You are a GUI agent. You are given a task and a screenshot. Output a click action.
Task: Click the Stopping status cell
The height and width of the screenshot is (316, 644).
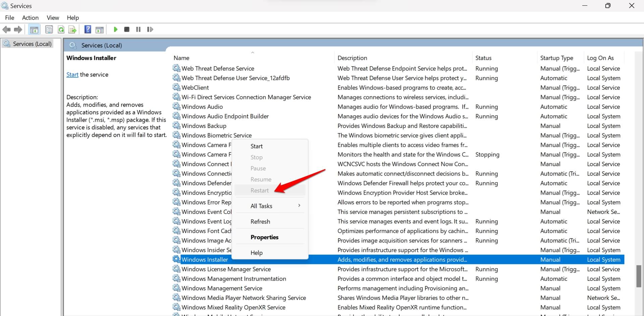coord(487,154)
